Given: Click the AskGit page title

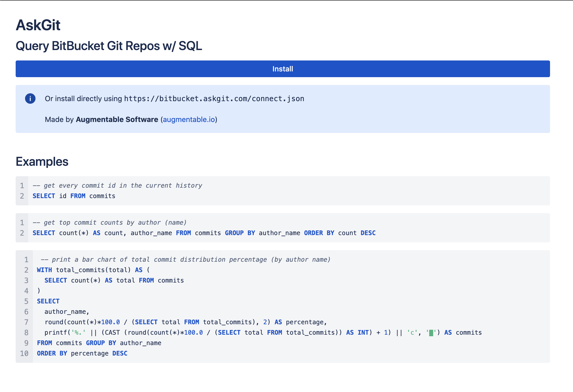Looking at the screenshot, I should click(38, 25).
